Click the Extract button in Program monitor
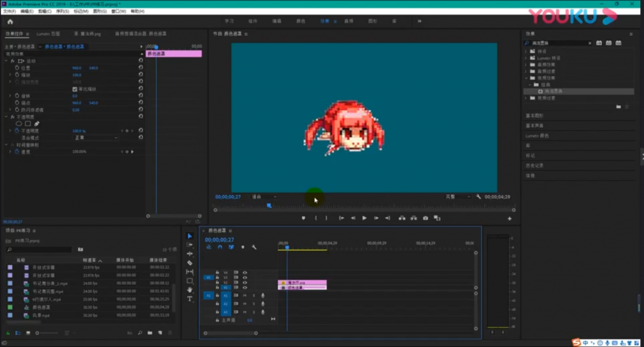The image size is (644, 347). 414,218
